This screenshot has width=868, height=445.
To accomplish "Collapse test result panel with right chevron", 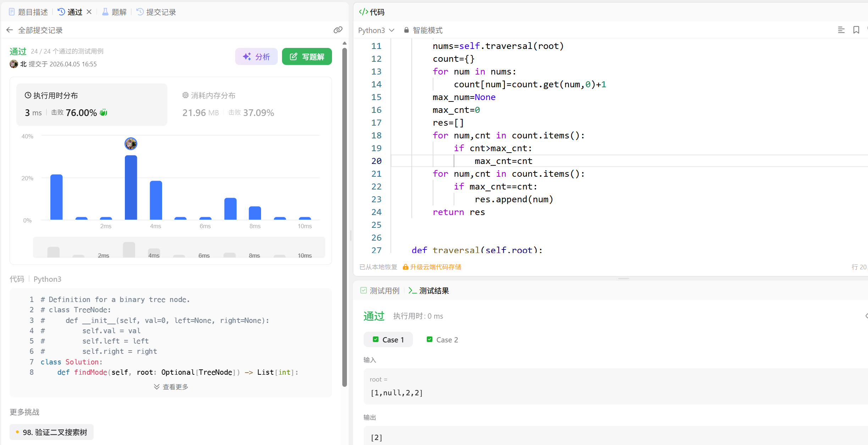I will (x=866, y=316).
